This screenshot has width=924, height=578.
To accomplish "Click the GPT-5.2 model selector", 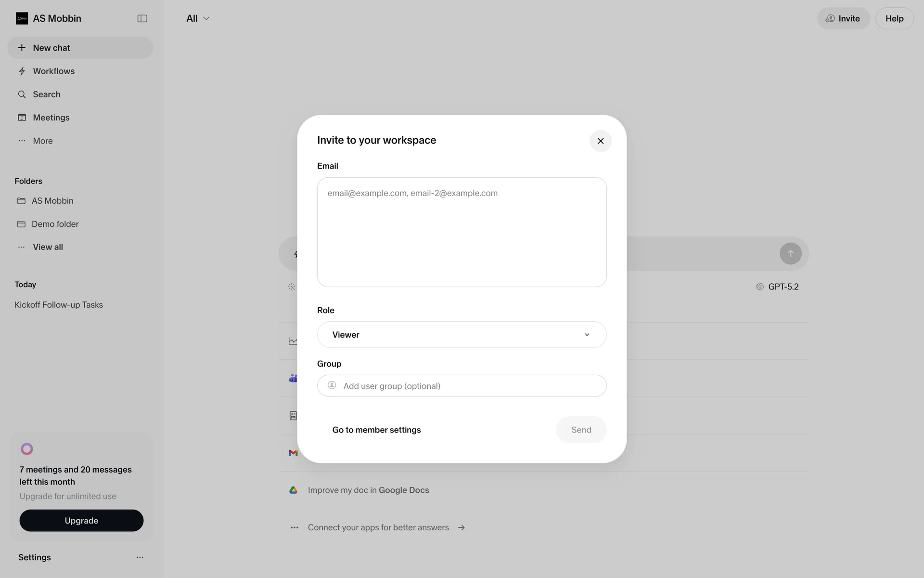I will (777, 287).
